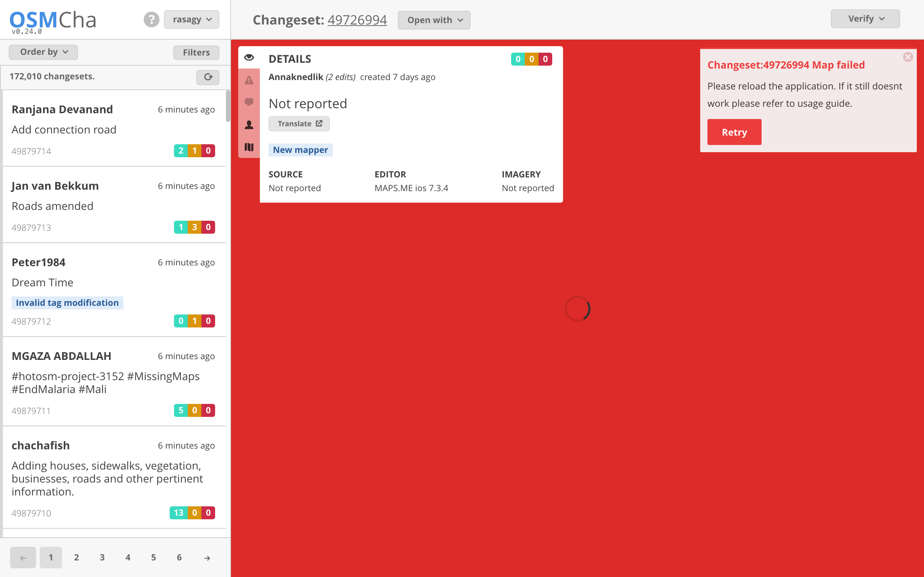Switch to the map view icon
Screen dimensions: 924x577
tap(249, 147)
